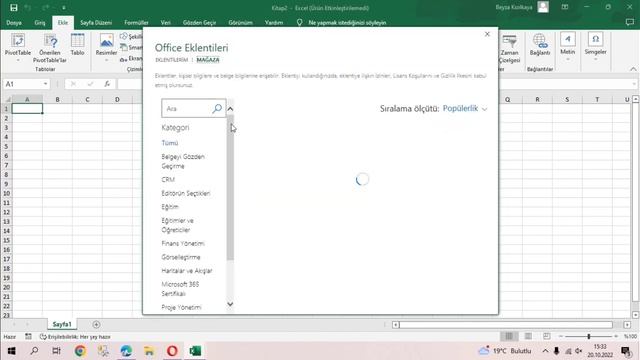Select column B header

click(x=58, y=99)
